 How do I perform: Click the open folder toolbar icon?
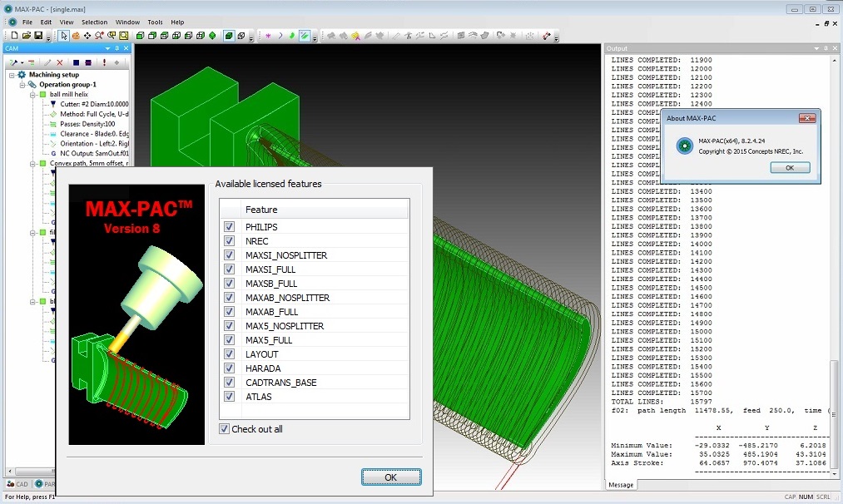click(27, 36)
